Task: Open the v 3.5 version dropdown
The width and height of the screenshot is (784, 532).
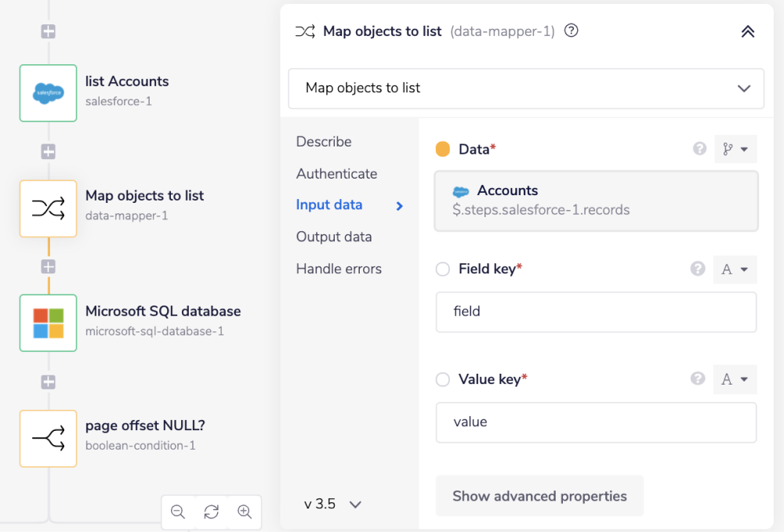Action: pos(332,504)
